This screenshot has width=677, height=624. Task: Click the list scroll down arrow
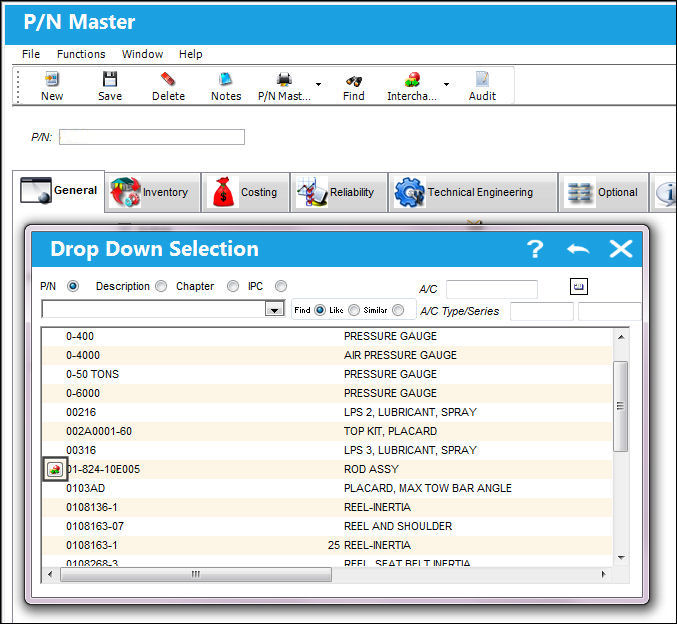pyautogui.click(x=621, y=557)
